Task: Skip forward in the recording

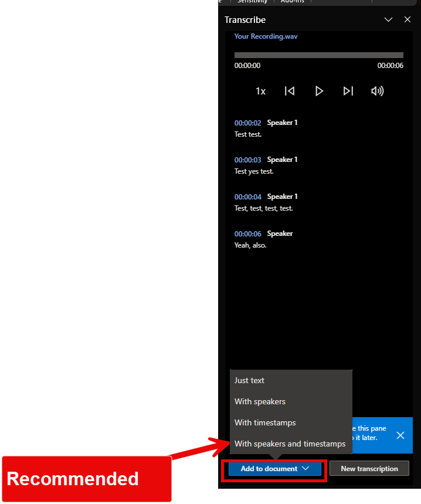Action: pos(348,91)
